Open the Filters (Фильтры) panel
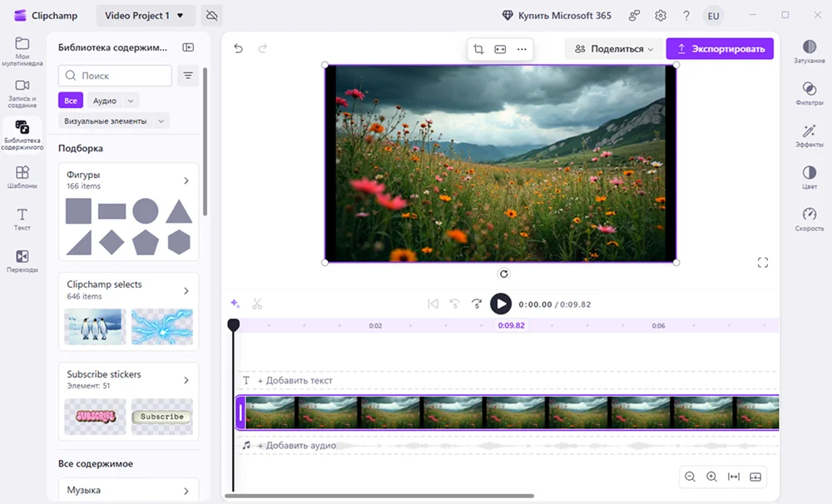 tap(809, 93)
